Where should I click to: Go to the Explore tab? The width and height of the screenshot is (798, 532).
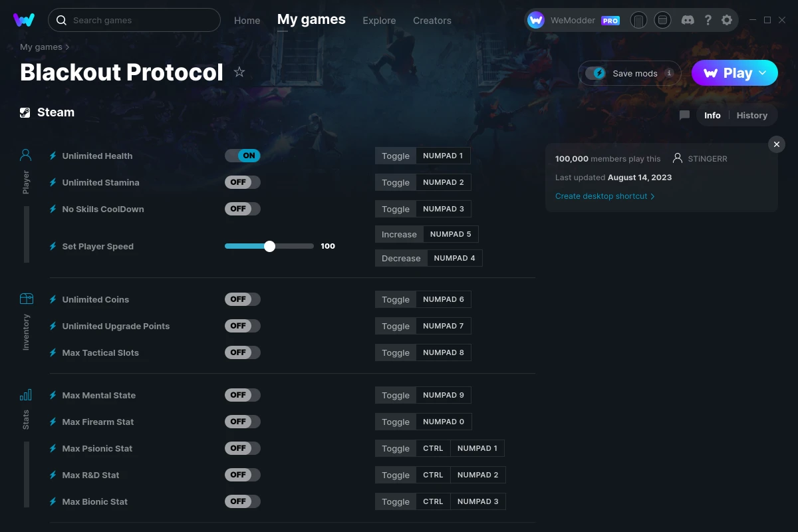pos(379,21)
